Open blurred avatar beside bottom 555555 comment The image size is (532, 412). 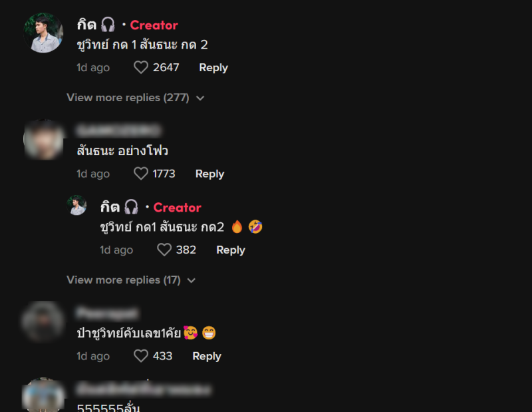pyautogui.click(x=43, y=395)
